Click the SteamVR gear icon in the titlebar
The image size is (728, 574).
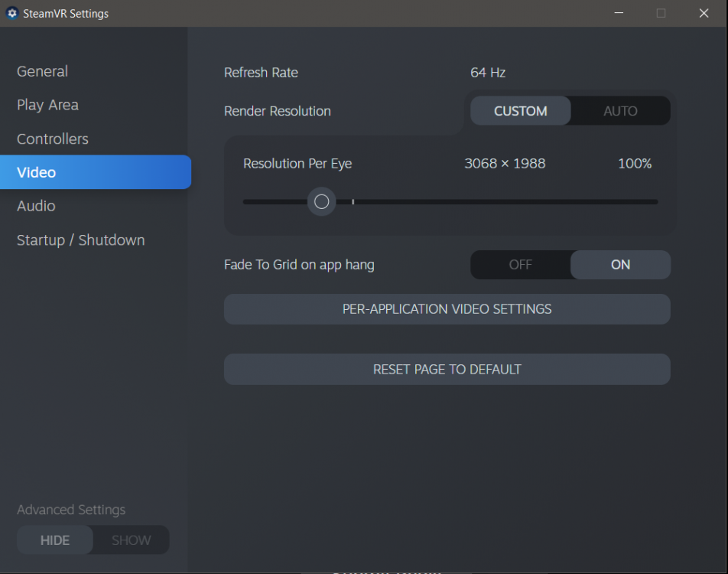11,13
